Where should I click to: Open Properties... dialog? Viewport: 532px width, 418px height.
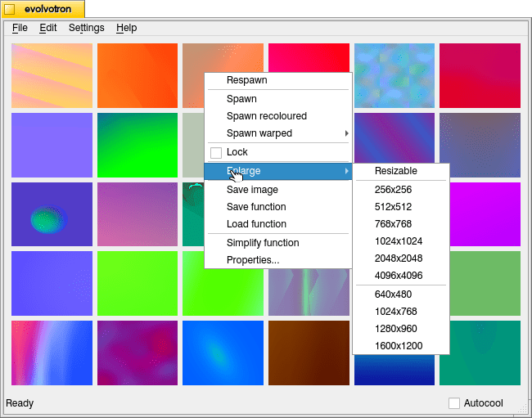[x=278, y=260]
